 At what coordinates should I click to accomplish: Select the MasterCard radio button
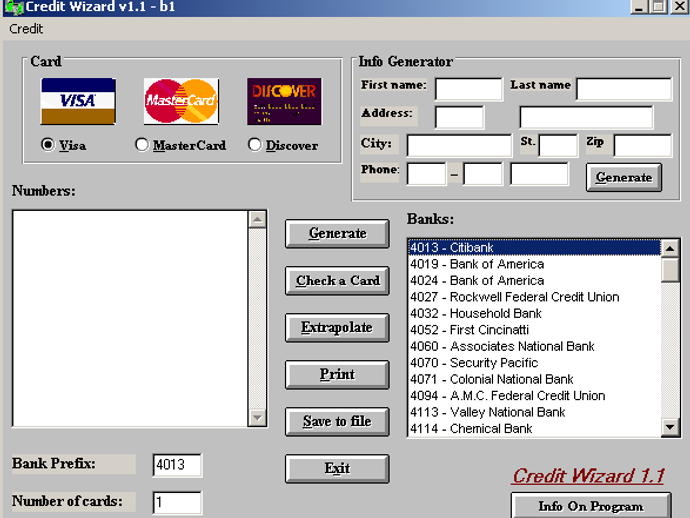pyautogui.click(x=141, y=144)
